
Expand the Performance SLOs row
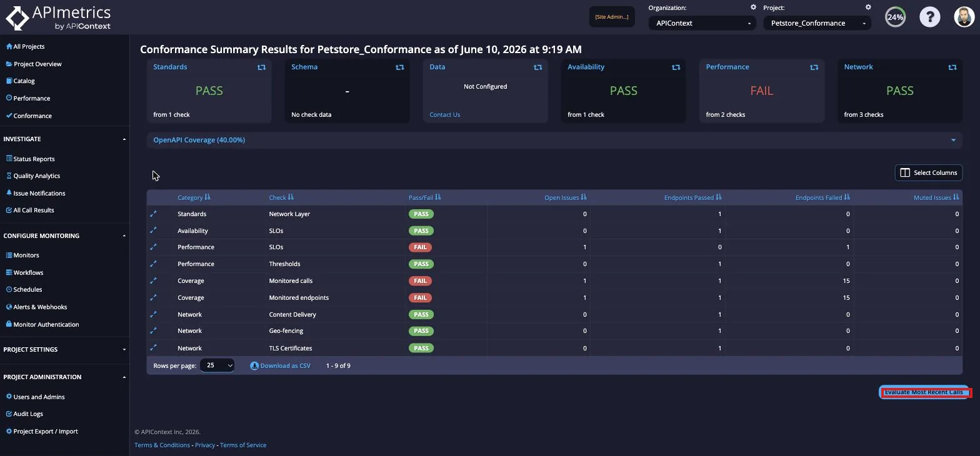[153, 247]
